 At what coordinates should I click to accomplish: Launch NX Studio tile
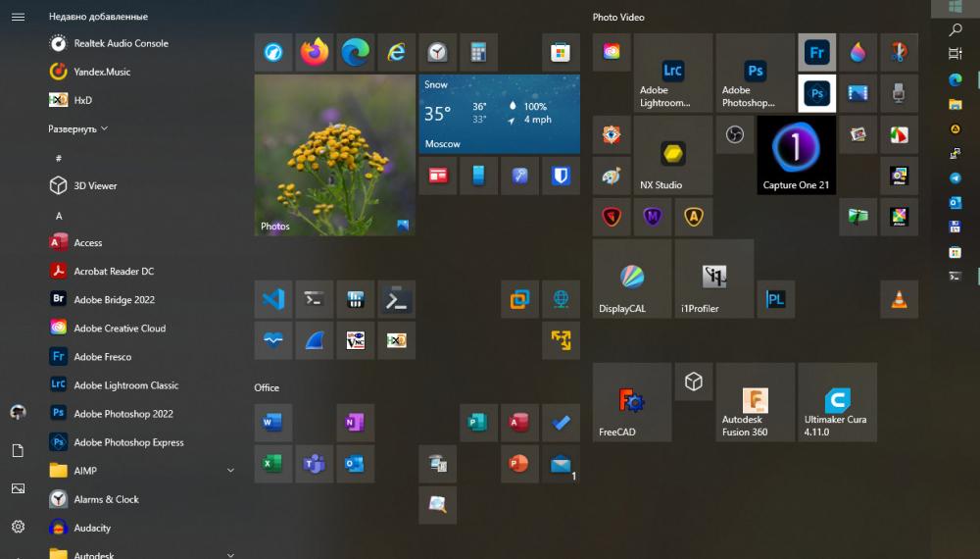(x=673, y=155)
